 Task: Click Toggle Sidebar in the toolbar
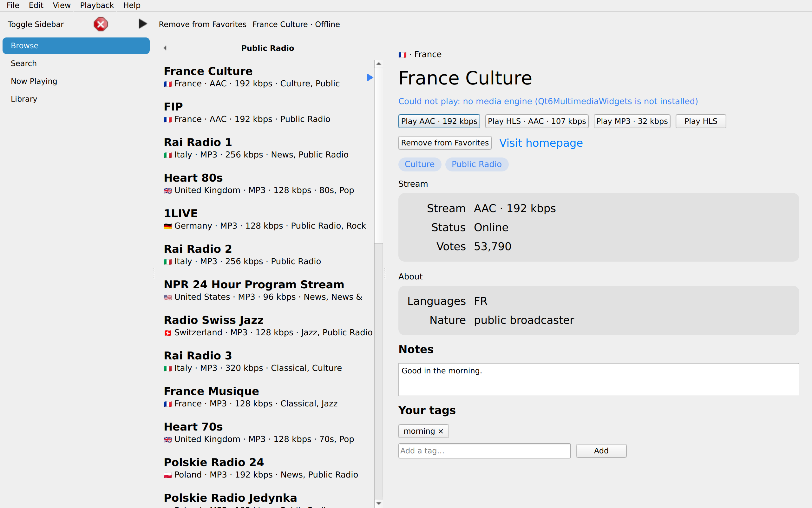pos(36,24)
